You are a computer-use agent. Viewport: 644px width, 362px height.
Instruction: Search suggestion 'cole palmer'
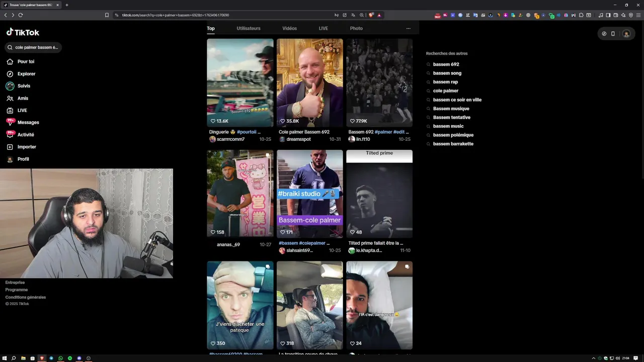pyautogui.click(x=445, y=91)
